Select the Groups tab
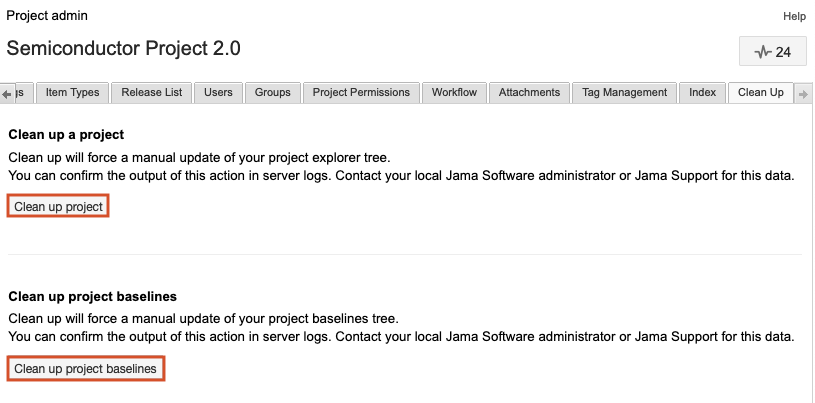 tap(272, 92)
